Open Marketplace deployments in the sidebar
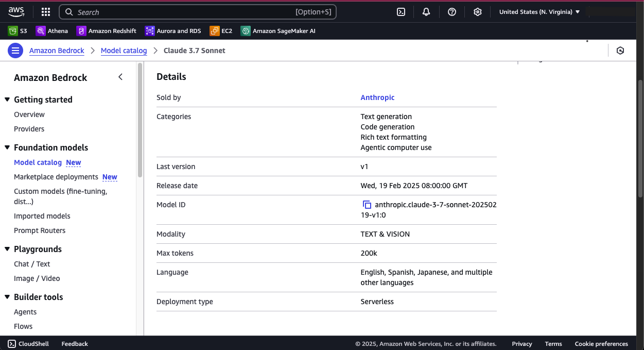The height and width of the screenshot is (350, 644). (56, 177)
